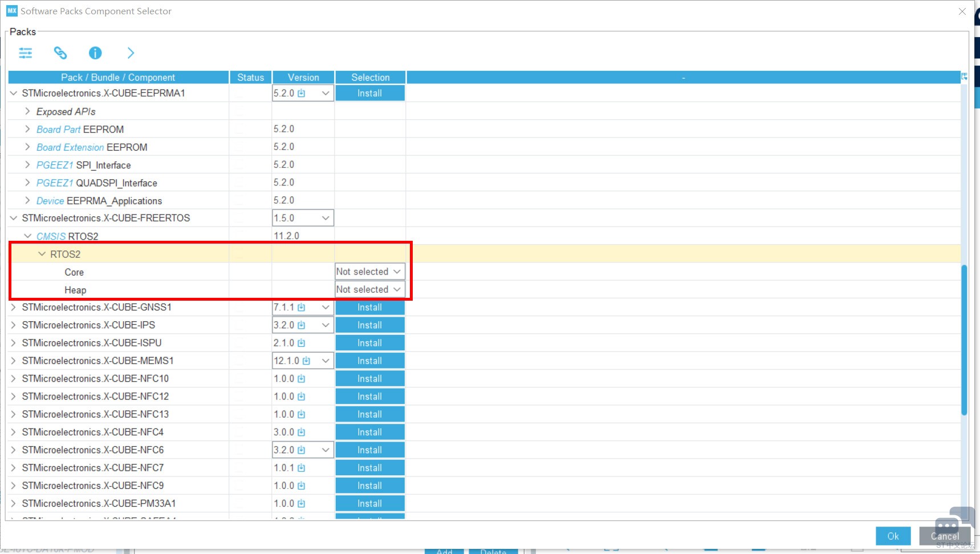Open X-CUBE-IPS version dropdown arrow
The width and height of the screenshot is (980, 554).
pos(326,325)
